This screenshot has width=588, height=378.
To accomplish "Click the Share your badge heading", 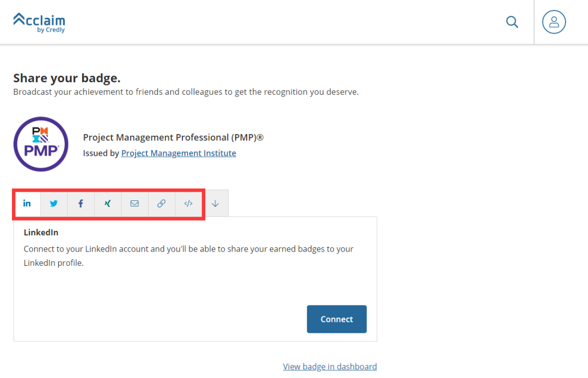I will point(67,78).
